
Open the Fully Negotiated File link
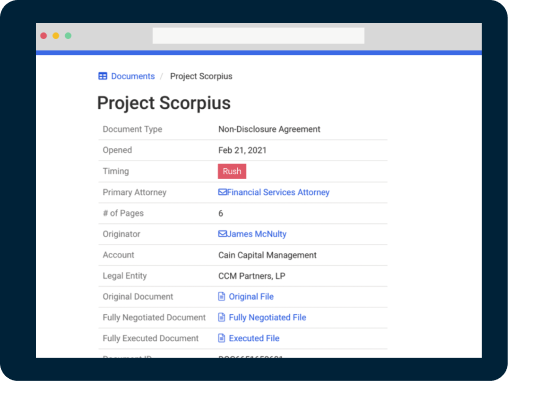[267, 317]
